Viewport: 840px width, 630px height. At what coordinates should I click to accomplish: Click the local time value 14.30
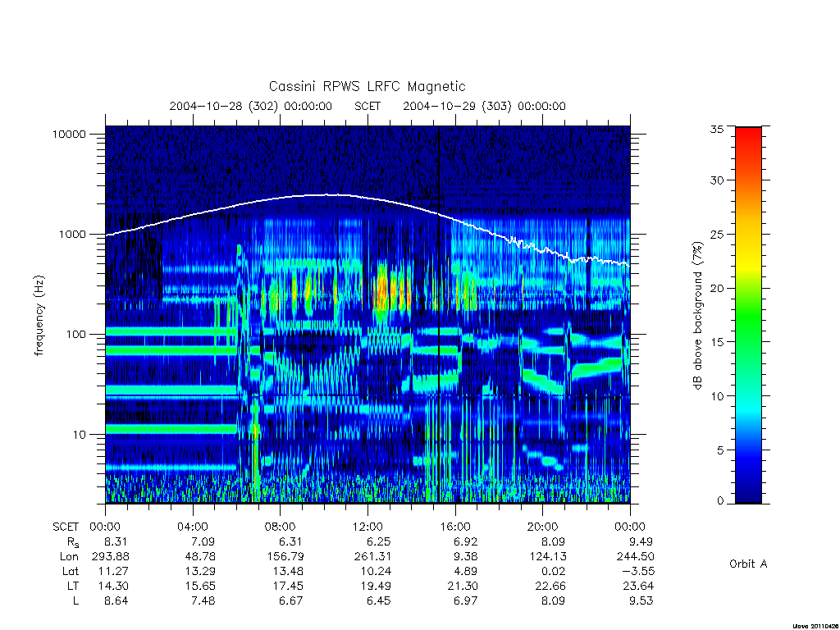tap(113, 586)
